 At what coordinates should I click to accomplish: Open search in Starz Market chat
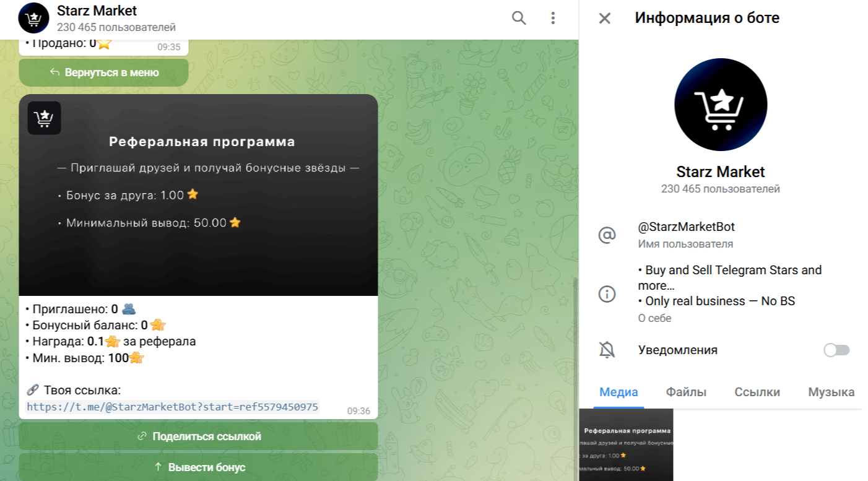coord(519,19)
